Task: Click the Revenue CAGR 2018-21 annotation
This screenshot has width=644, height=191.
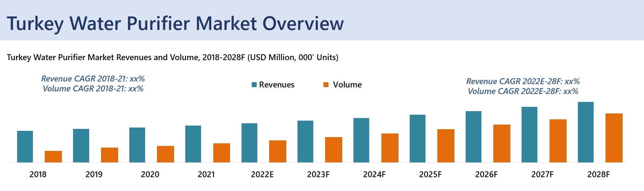Action: (93, 79)
